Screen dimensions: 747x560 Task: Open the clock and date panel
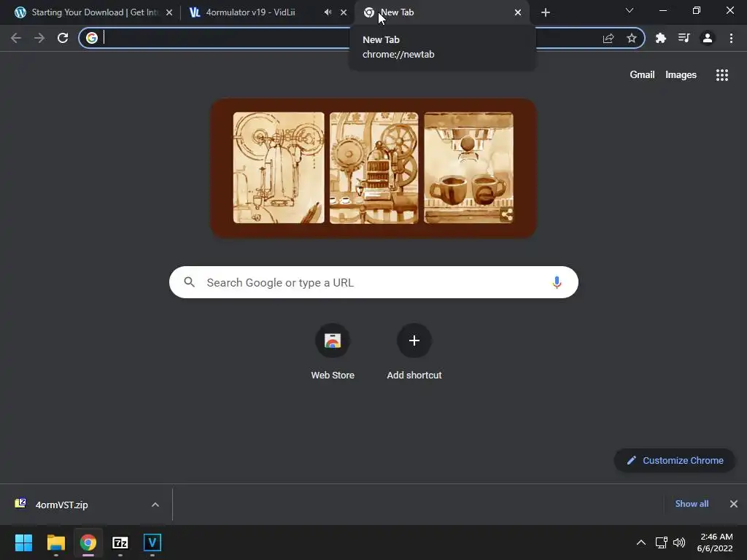pos(715,542)
